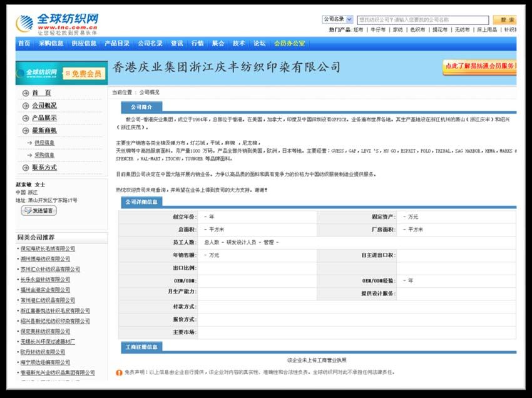This screenshot has width=532, height=398.
Task: Open the 潮州博海纺织有限公司 company link
Action: [x=45, y=259]
